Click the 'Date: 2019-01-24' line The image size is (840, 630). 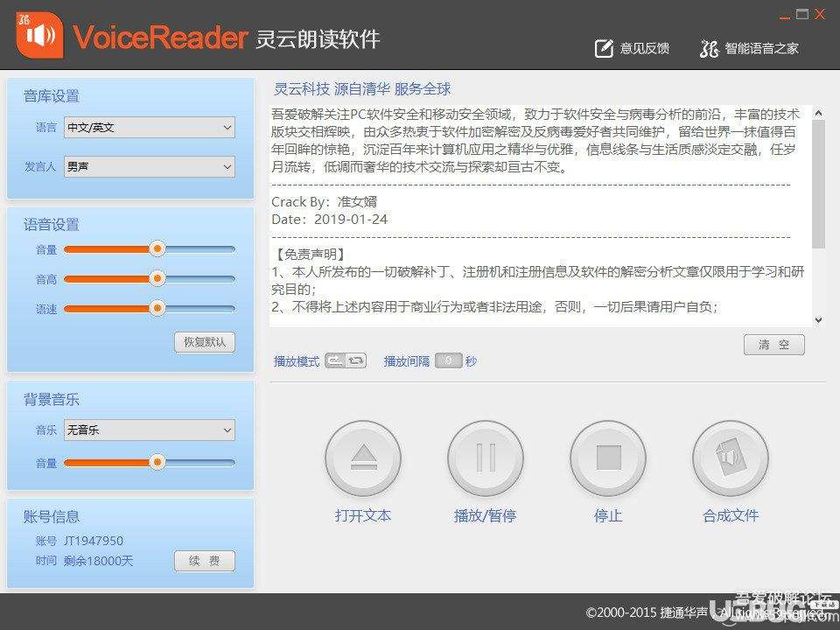pos(330,219)
